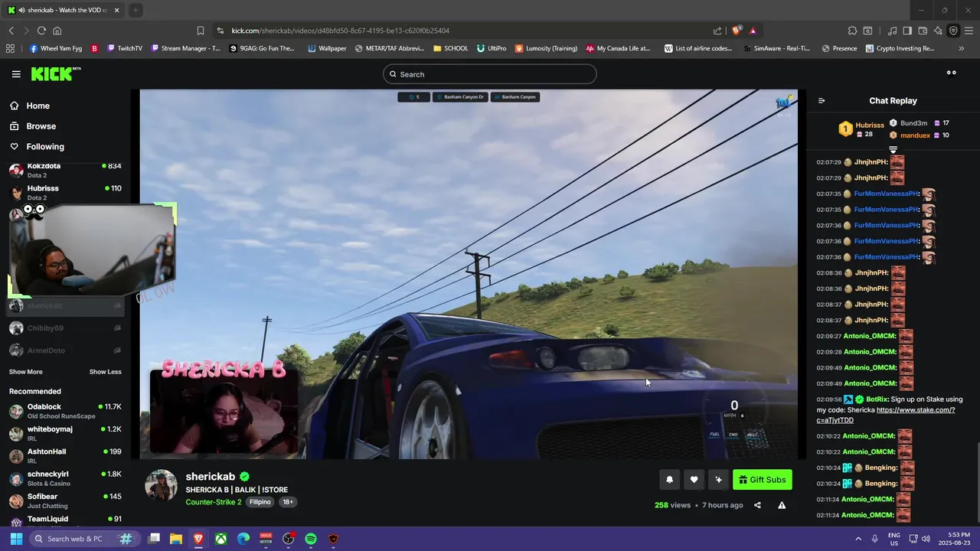The image size is (980, 551).
Task: Toggle the Brave sidebar panel
Action: coord(907,31)
